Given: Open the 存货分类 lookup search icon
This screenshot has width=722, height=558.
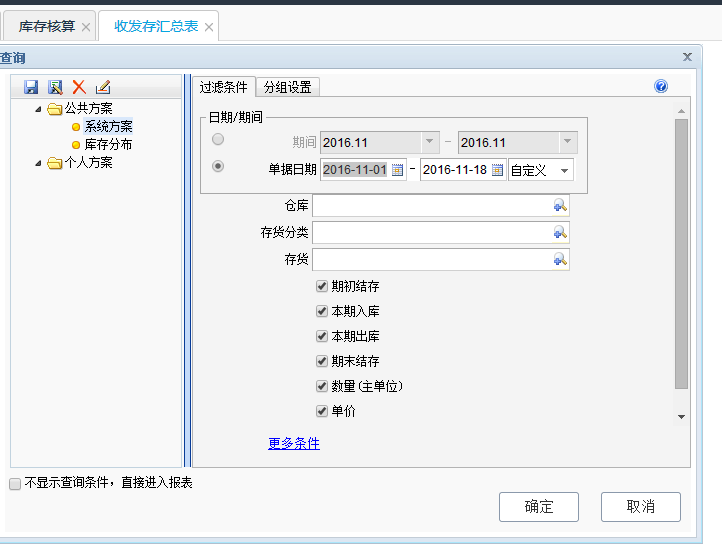Looking at the screenshot, I should pos(560,232).
